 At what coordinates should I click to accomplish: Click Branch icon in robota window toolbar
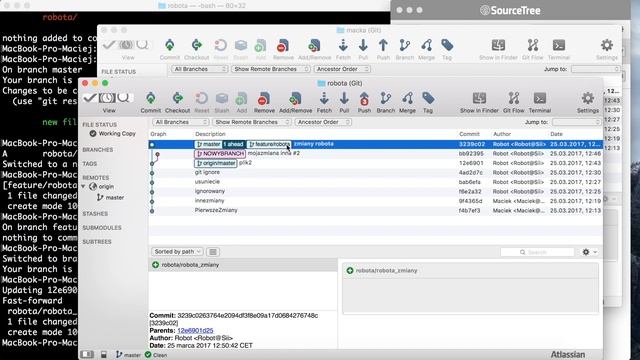coord(385,98)
